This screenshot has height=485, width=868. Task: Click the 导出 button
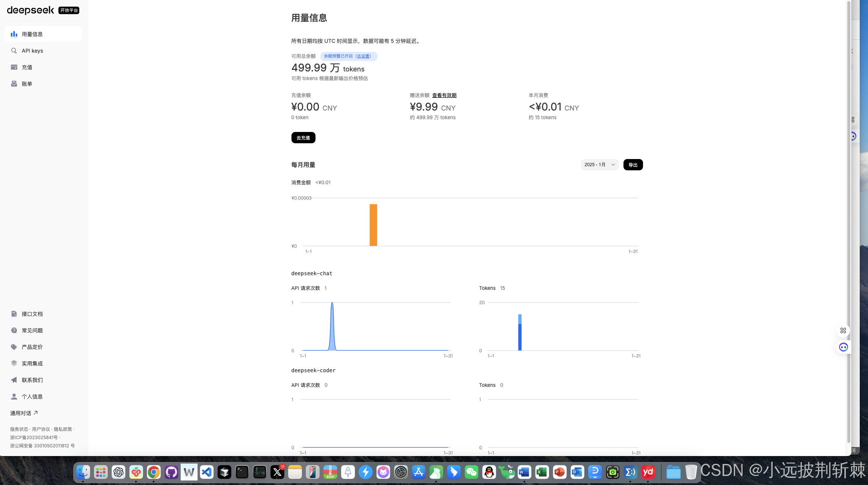click(633, 165)
